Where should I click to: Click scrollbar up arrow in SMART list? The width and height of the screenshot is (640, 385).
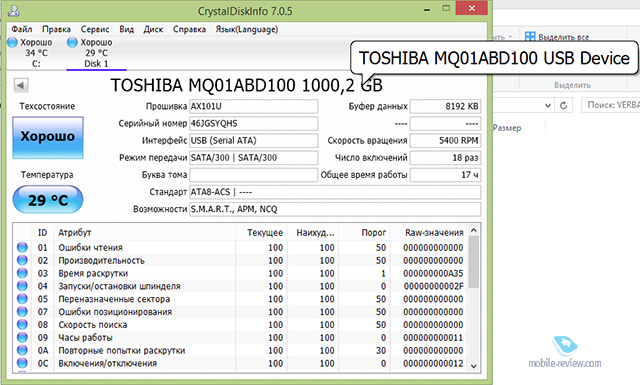coord(473,230)
